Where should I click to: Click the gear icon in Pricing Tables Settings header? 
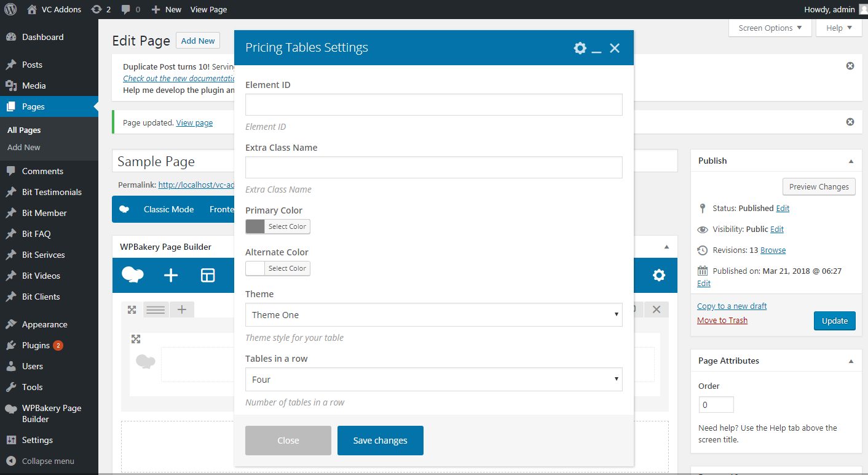click(580, 48)
